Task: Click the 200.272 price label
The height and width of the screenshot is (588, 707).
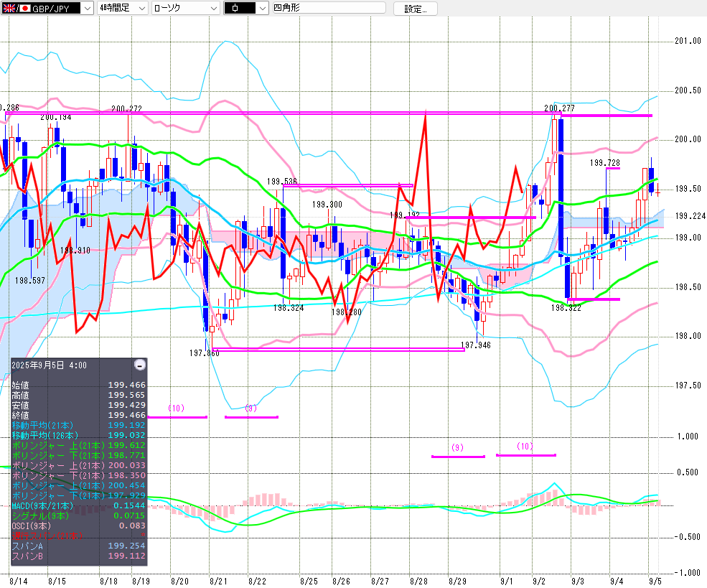Action: tap(127, 108)
